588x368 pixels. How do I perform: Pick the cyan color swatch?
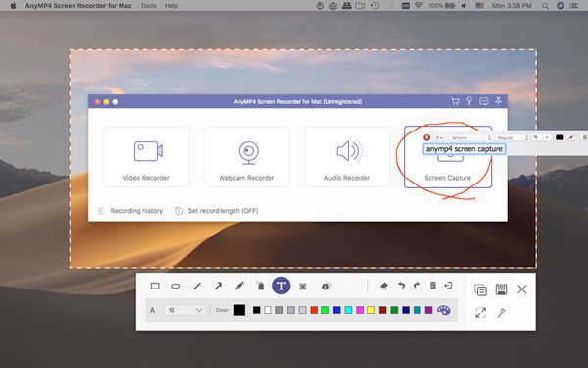348,310
